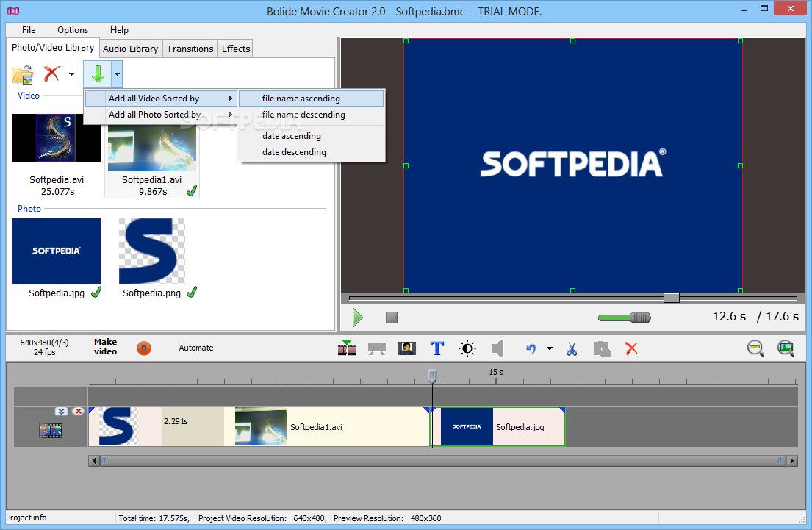
Task: Click the grey paste clipboard icon
Action: pos(602,348)
